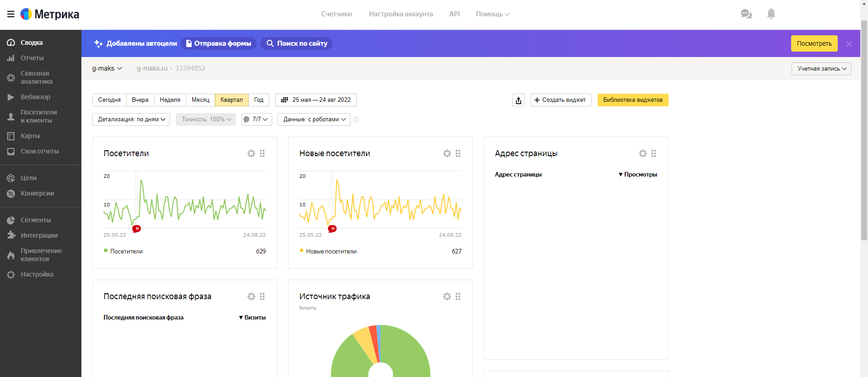The image size is (868, 377).
Task: Click the export share icon button
Action: click(x=519, y=100)
